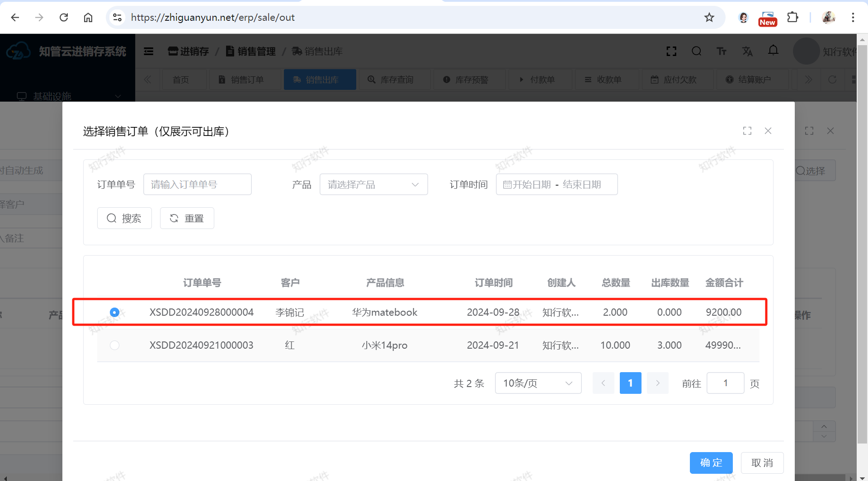Open the browser extensions puzzle icon

pyautogui.click(x=793, y=18)
